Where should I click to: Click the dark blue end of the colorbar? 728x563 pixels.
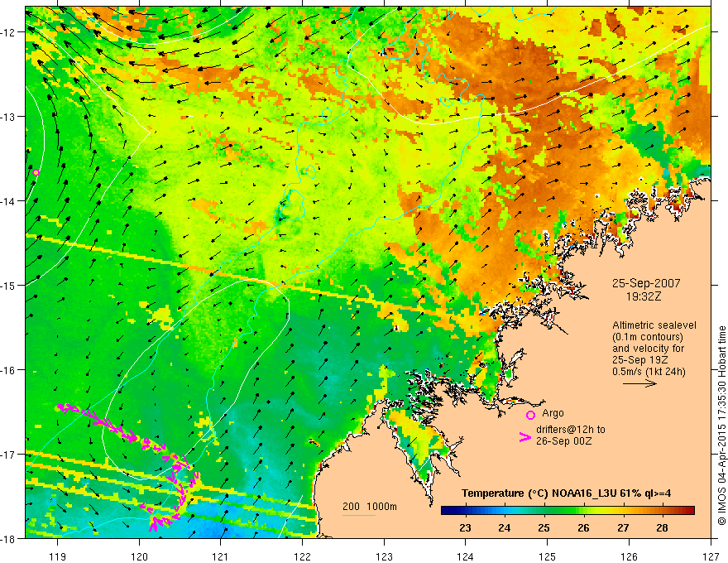(447, 511)
